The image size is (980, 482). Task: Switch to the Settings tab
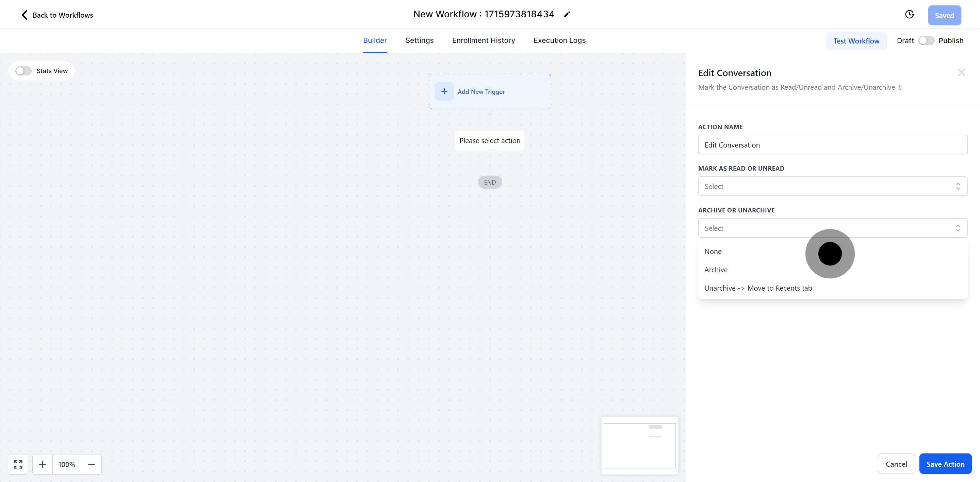[x=419, y=40]
